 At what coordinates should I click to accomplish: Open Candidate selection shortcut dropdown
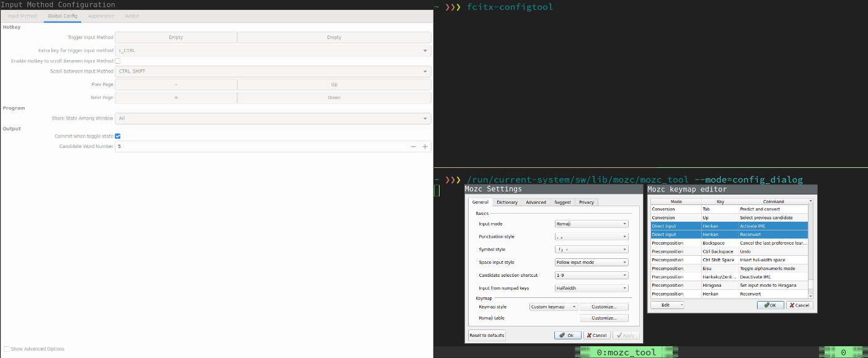(591, 275)
